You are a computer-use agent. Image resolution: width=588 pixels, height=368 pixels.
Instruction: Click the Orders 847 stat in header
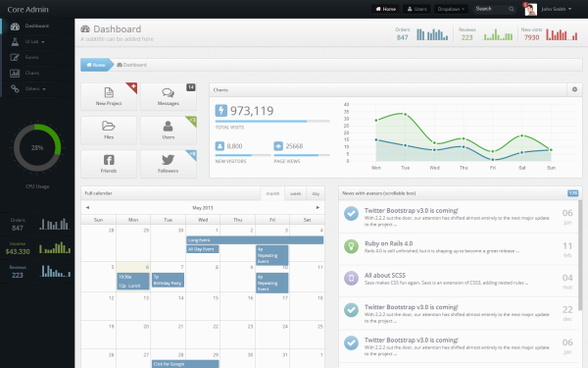pos(421,33)
